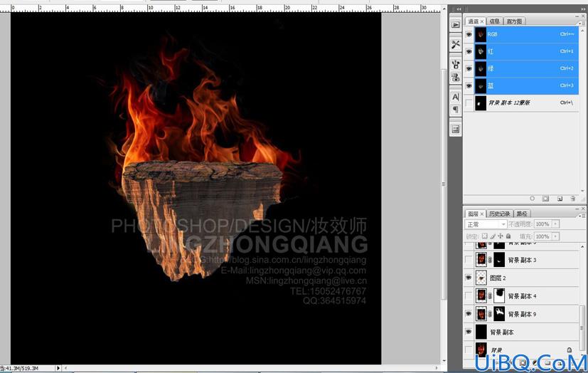Click the 不透明度 100% value field
The height and width of the screenshot is (373, 588).
pos(542,224)
